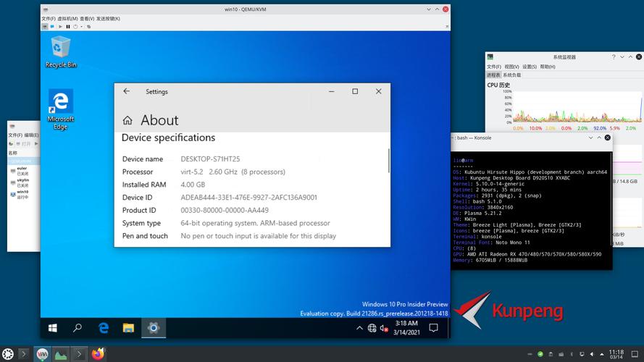
Task: Expand shutdown options dropdown arrow
Action: click(81, 27)
